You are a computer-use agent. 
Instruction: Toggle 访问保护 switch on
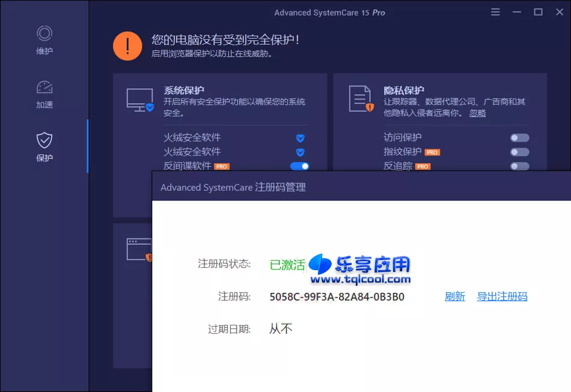519,137
